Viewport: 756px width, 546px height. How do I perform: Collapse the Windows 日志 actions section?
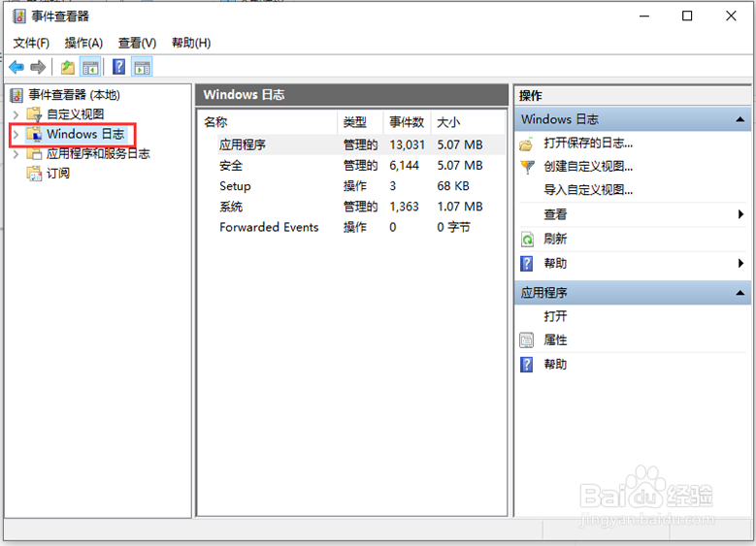[x=740, y=119]
